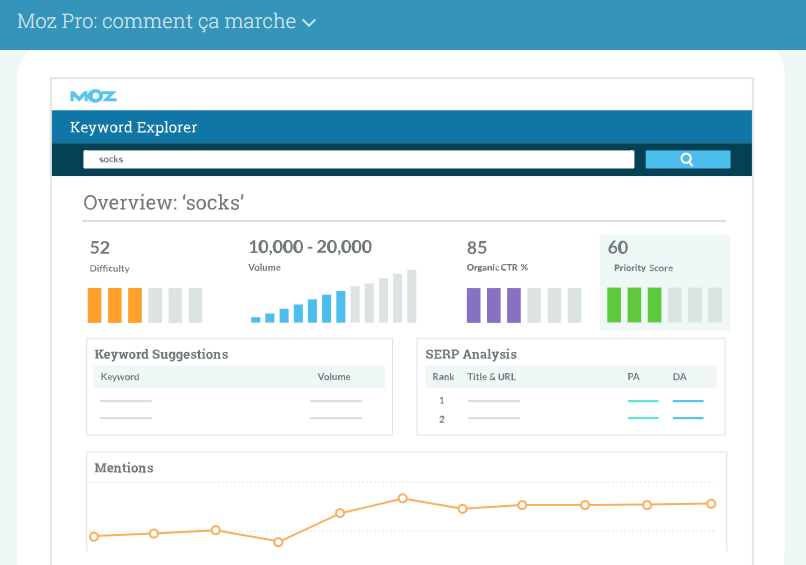The width and height of the screenshot is (806, 565).
Task: Expand the "Moz Pro: comment ça marche" chevron
Action: click(309, 23)
